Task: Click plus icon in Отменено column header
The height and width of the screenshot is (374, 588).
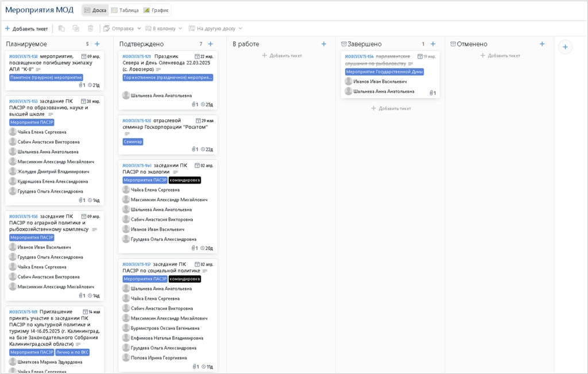Action: (x=542, y=44)
